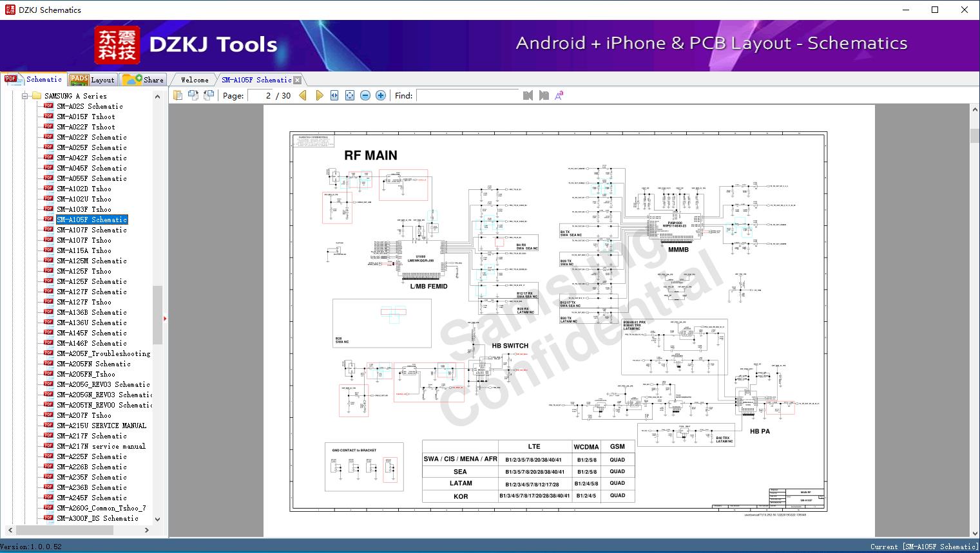Viewport: 980px width, 553px height.
Task: Close the SM-A105F Schematic tab
Action: pos(297,80)
